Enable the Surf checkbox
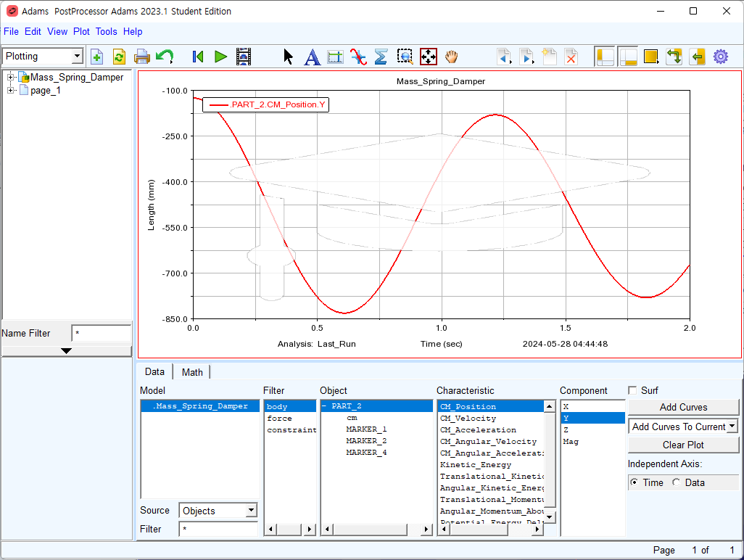This screenshot has width=744, height=560. pos(632,390)
